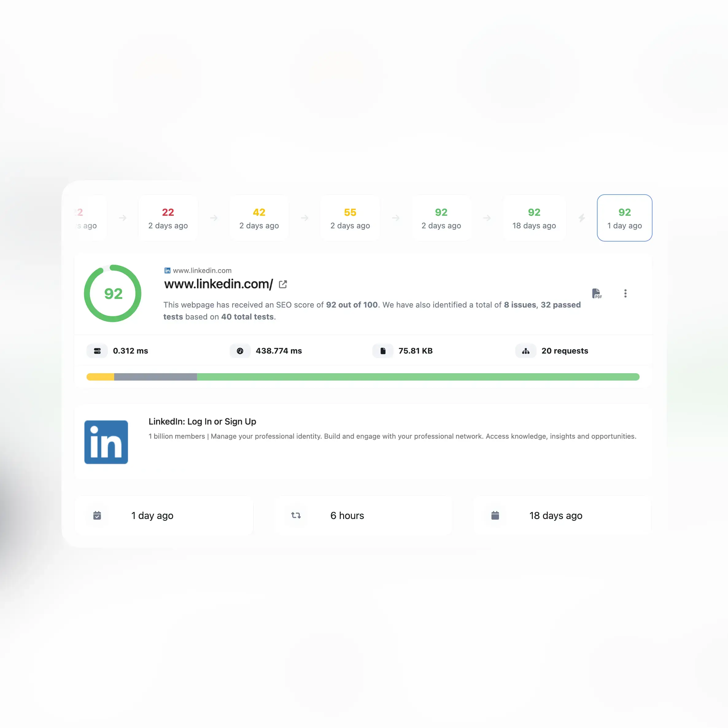The height and width of the screenshot is (728, 728).
Task: Click the 1 billion members description text
Action: tap(392, 436)
